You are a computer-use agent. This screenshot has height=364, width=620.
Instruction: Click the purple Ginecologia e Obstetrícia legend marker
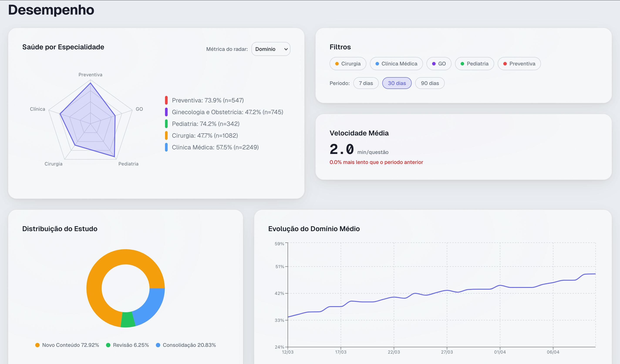166,112
